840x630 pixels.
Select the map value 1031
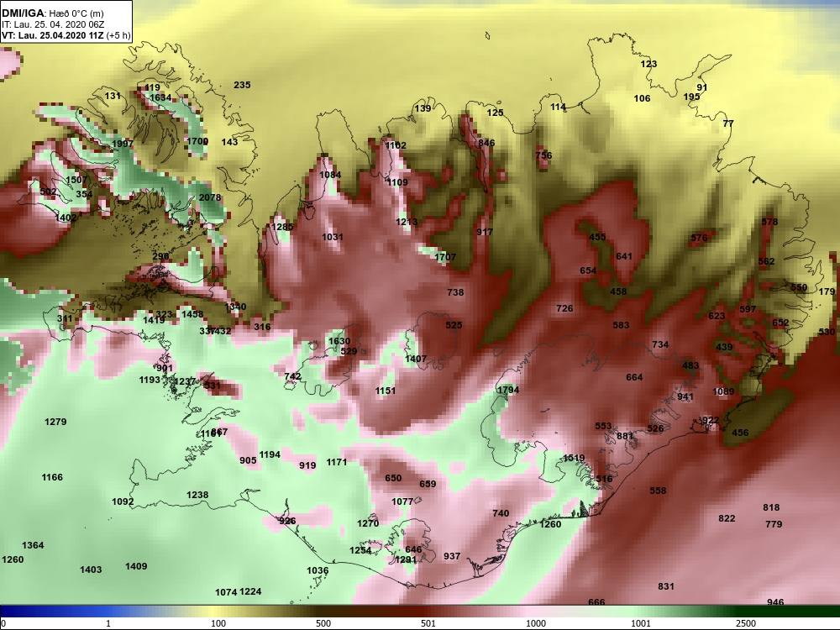[x=333, y=237]
